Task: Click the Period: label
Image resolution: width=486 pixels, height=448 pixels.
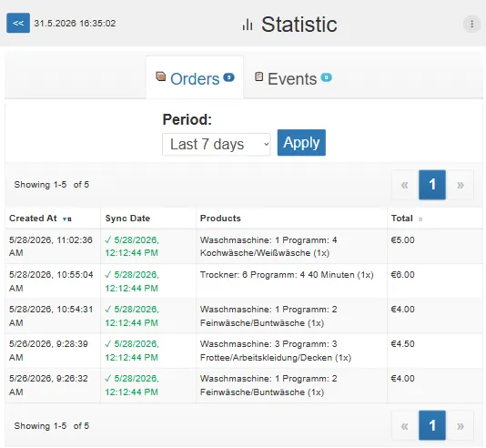Action: (187, 119)
